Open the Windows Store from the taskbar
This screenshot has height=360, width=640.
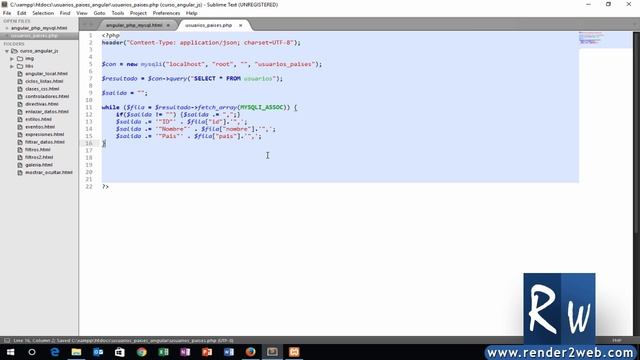pos(120,352)
